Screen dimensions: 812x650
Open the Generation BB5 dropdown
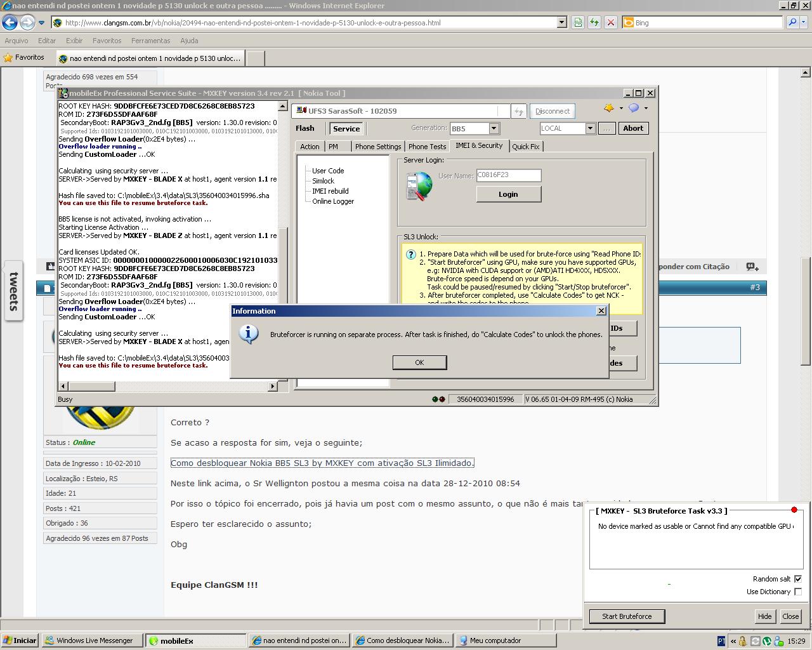tap(494, 128)
